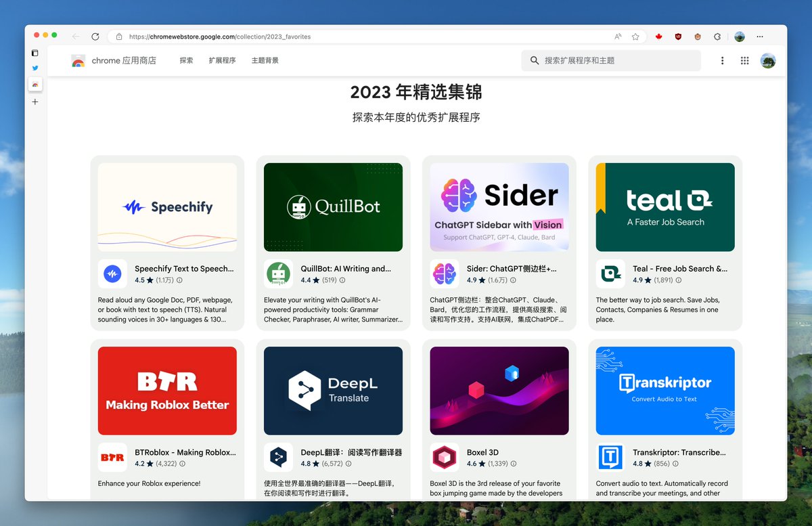The image size is (812, 526).
Task: Open Sider: ChatGPT侧边栏 title link
Action: coord(512,269)
